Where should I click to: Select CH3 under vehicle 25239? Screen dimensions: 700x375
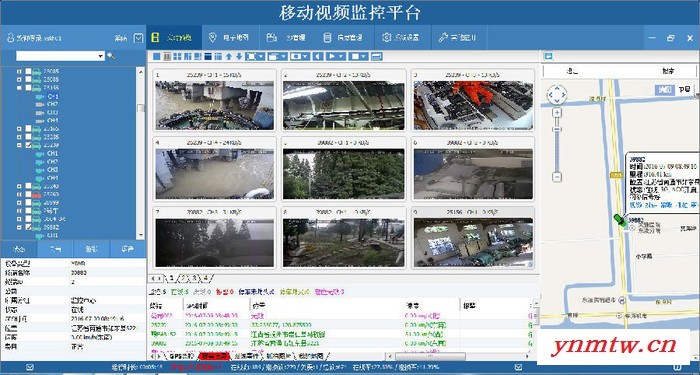tap(53, 170)
